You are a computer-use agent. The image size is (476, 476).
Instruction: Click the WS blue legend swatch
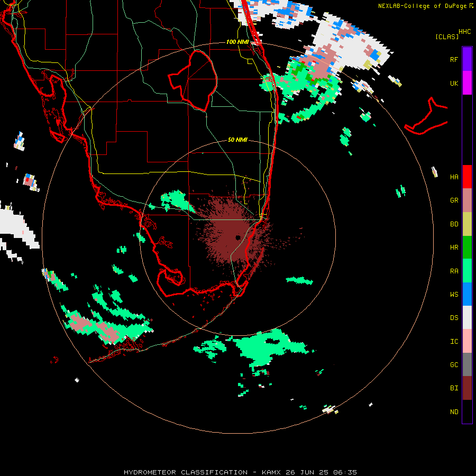tap(467, 294)
